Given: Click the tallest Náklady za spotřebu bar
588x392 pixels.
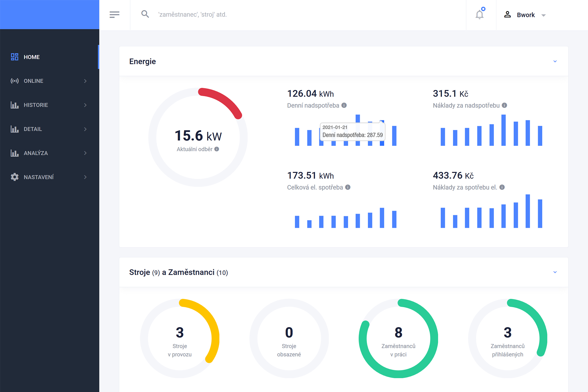Looking at the screenshot, I should (x=528, y=211).
